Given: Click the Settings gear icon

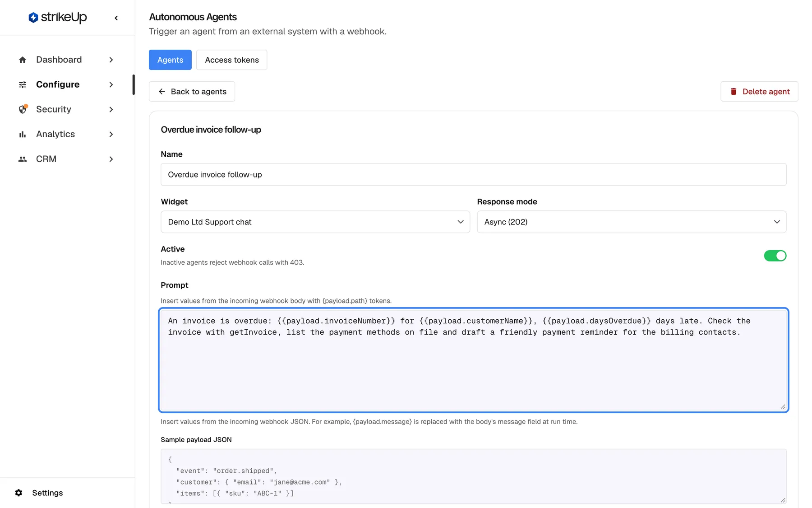Looking at the screenshot, I should pyautogui.click(x=18, y=493).
